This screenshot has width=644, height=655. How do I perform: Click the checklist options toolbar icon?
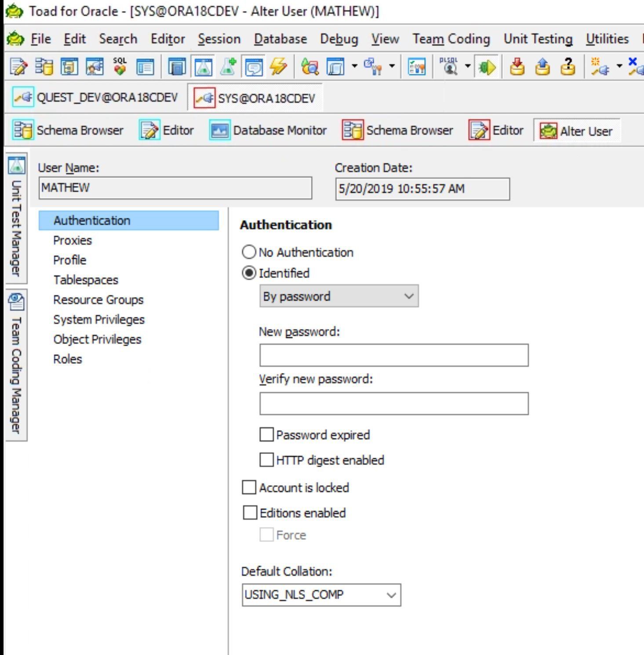(x=417, y=67)
